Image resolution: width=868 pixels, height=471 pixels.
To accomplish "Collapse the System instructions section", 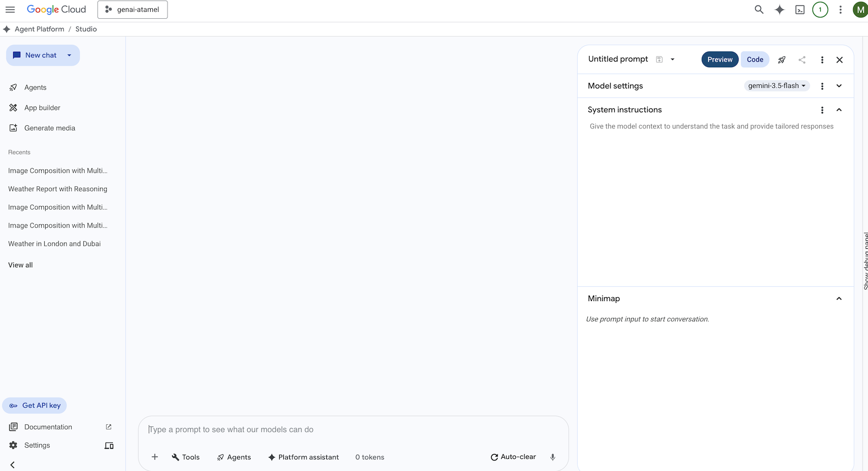I will coord(839,110).
